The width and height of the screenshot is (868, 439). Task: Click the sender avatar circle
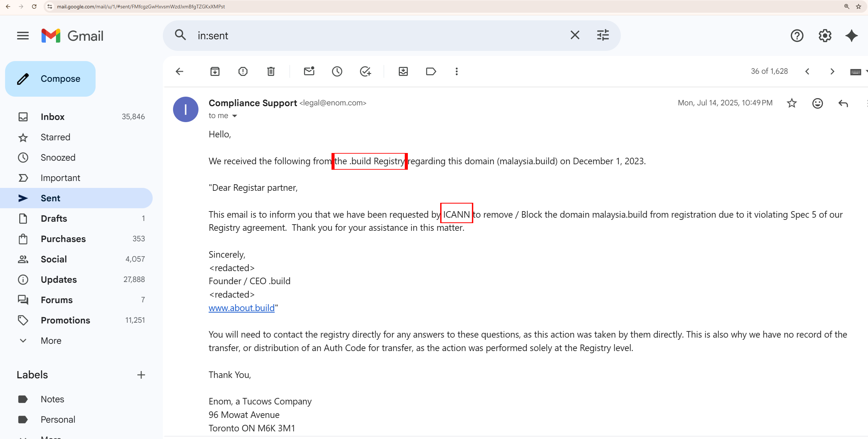[186, 109]
